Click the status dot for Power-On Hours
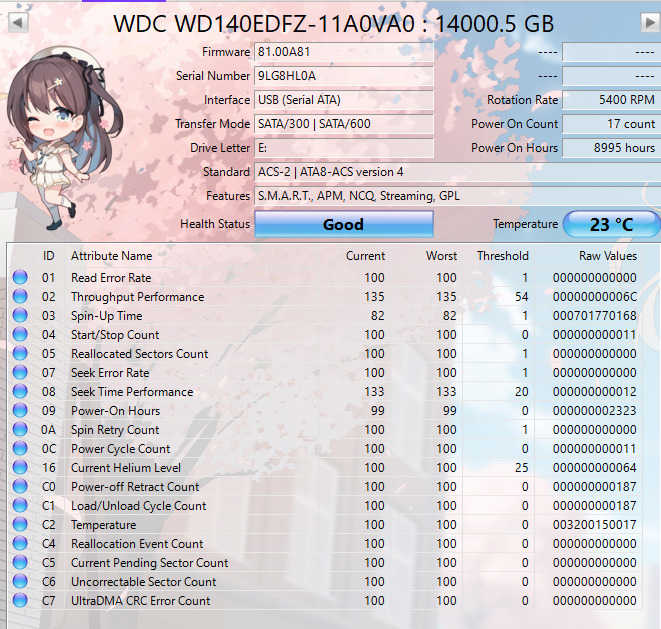 click(20, 410)
